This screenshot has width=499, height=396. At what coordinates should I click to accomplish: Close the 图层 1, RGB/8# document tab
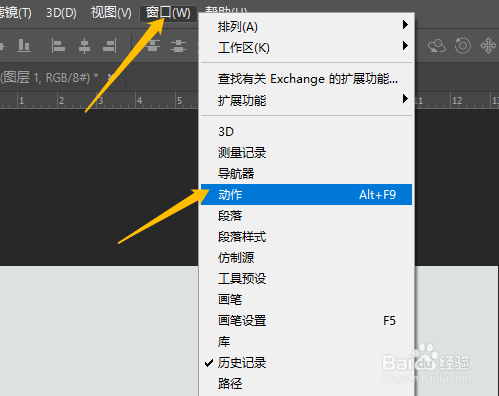point(111,77)
